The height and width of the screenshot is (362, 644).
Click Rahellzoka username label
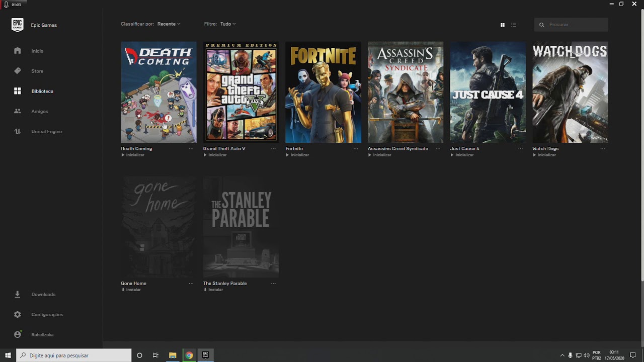tap(42, 334)
